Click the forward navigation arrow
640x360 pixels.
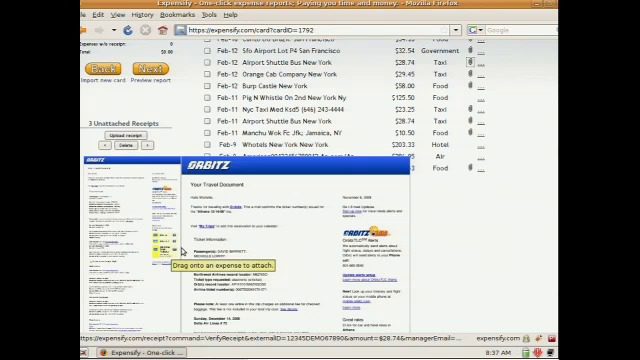[99, 30]
